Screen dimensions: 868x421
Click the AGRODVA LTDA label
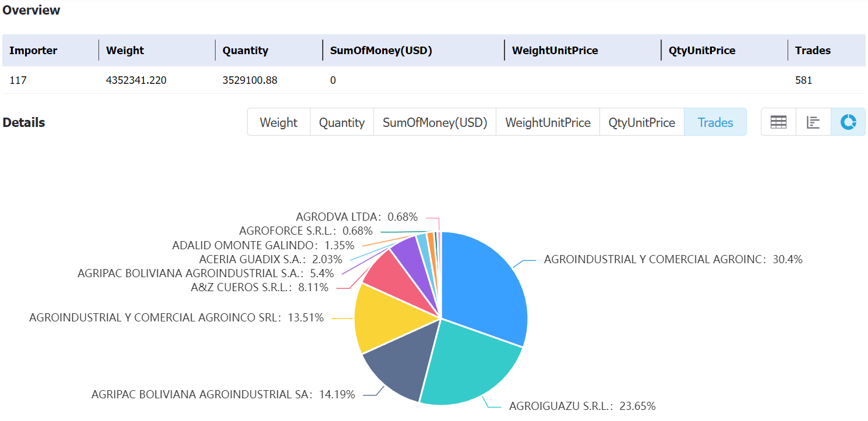coord(357,217)
